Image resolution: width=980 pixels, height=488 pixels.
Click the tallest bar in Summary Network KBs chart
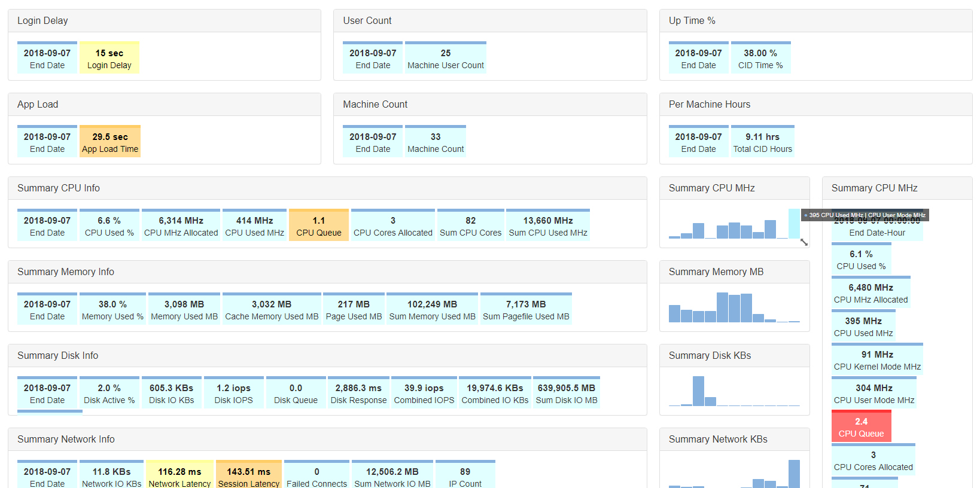pos(794,474)
